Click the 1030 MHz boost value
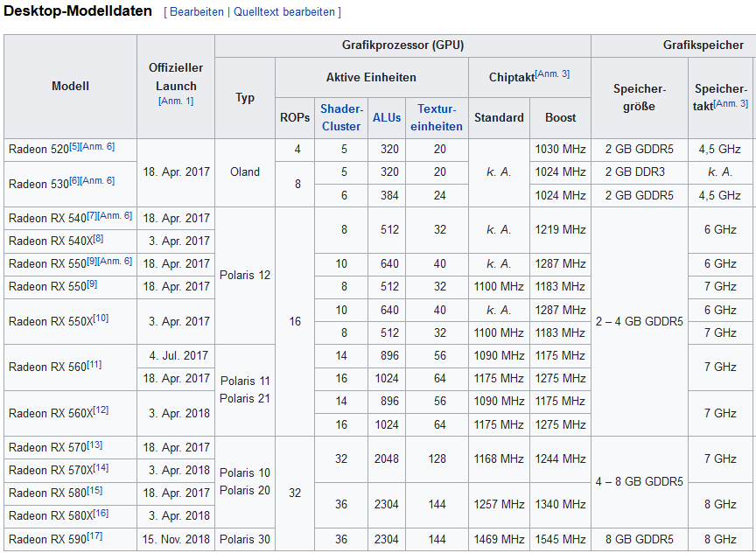The height and width of the screenshot is (553, 756). pos(560,150)
